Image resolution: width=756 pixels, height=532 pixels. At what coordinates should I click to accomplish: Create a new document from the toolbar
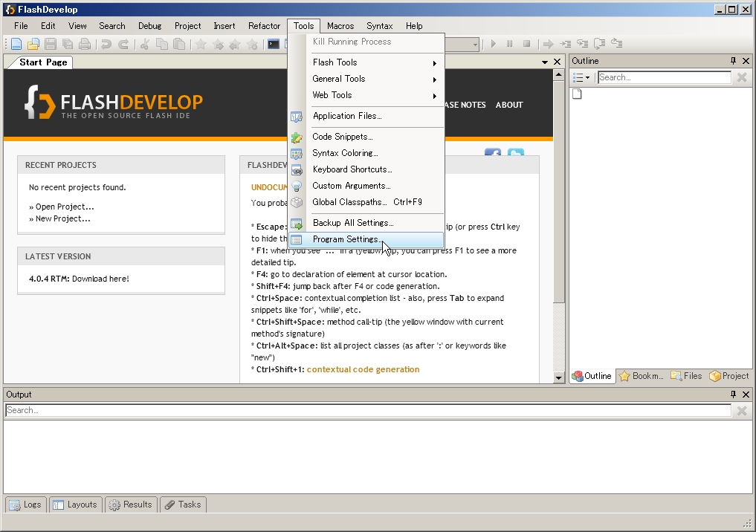[16, 44]
